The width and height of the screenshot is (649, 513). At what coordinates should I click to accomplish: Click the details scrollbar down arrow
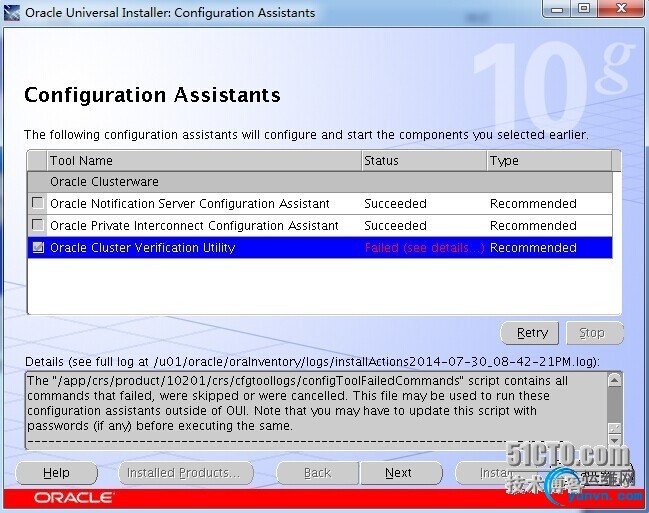click(615, 440)
